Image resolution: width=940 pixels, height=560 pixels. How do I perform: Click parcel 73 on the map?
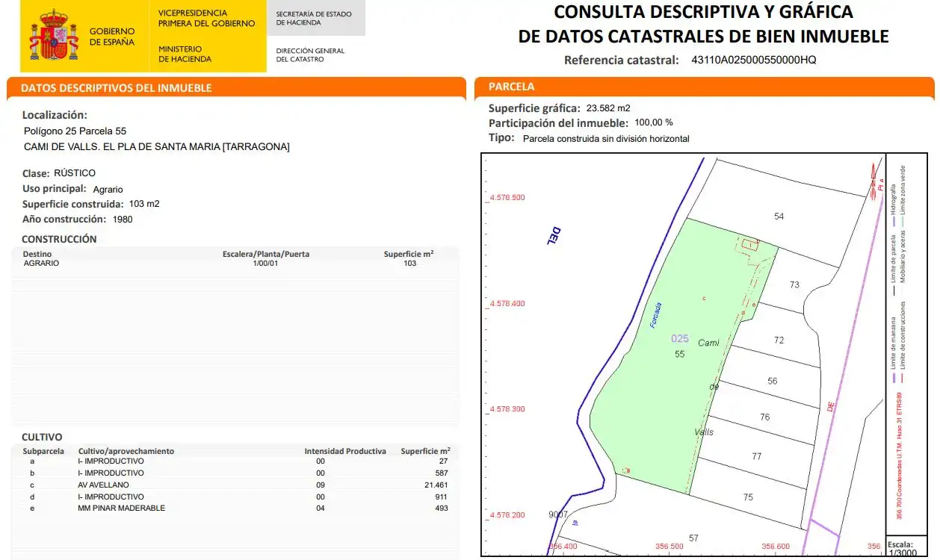click(794, 284)
